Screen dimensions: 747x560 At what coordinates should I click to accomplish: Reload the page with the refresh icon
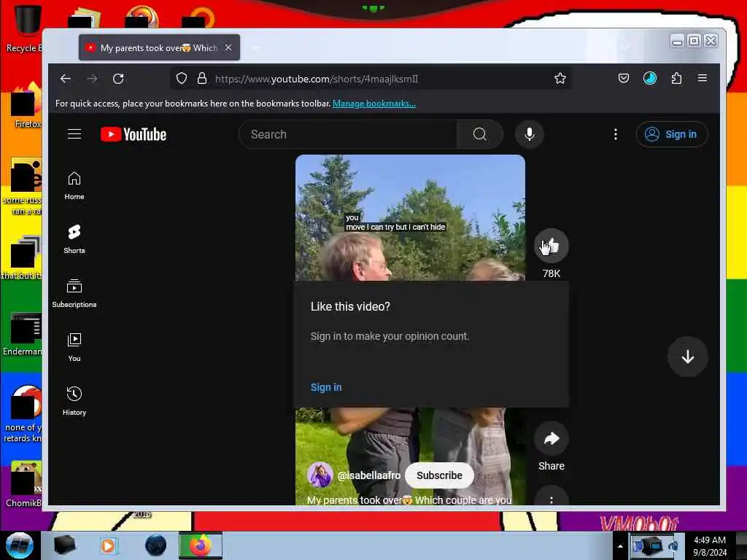tap(118, 79)
